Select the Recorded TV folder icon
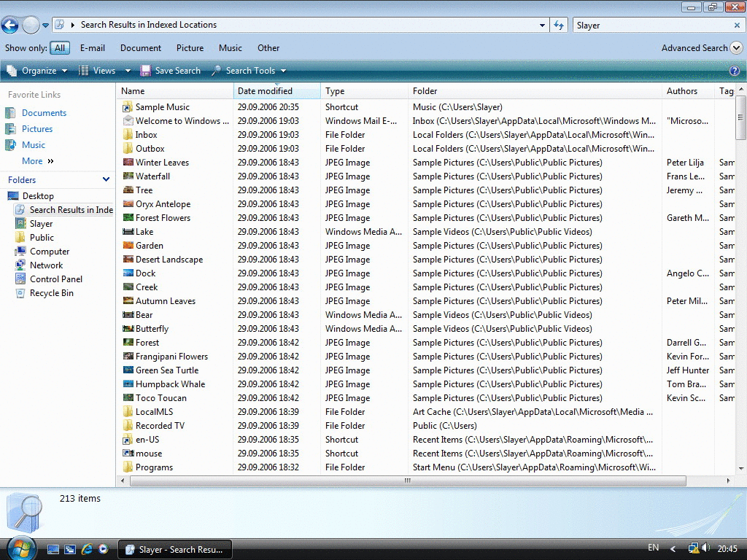The height and width of the screenshot is (560, 747). pos(128,425)
